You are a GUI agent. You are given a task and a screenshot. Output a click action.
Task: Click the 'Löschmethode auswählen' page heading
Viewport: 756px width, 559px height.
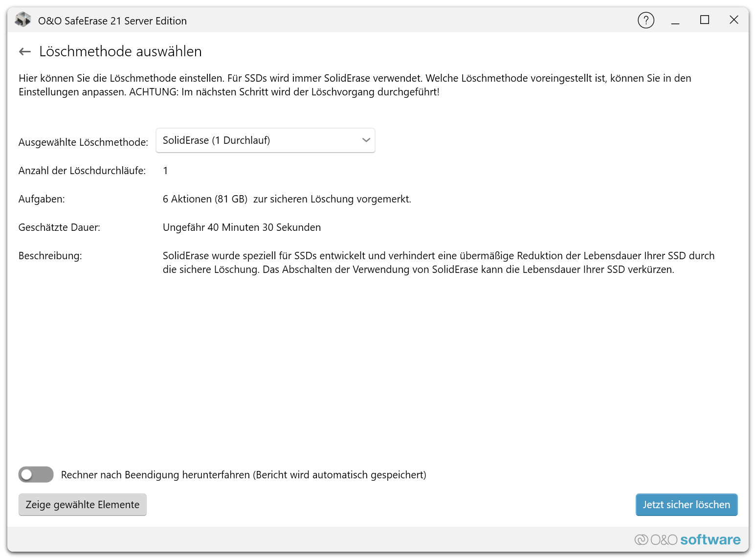[120, 51]
